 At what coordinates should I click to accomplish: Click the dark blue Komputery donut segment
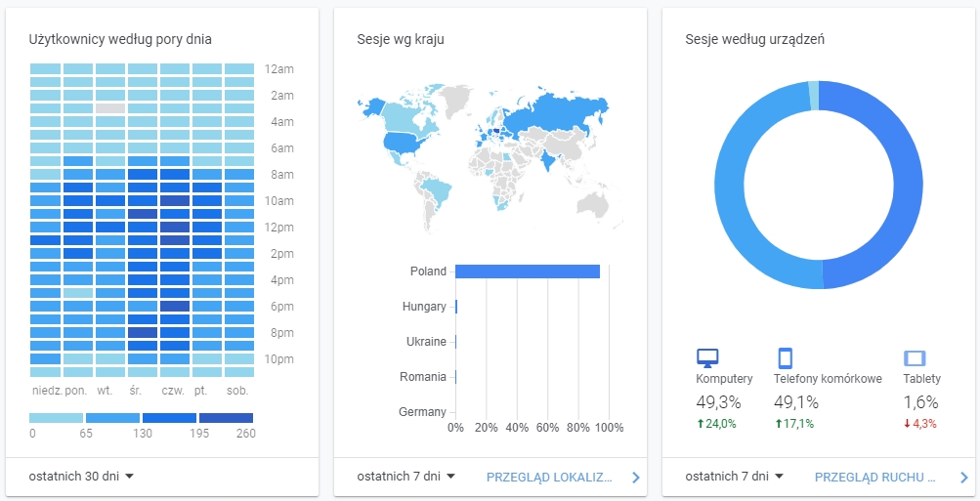point(908,188)
